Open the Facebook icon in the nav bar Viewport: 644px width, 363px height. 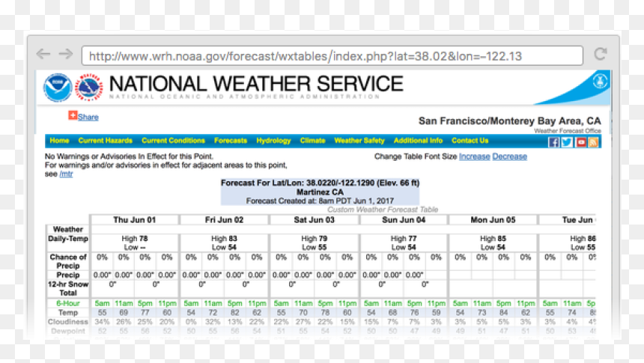(553, 142)
